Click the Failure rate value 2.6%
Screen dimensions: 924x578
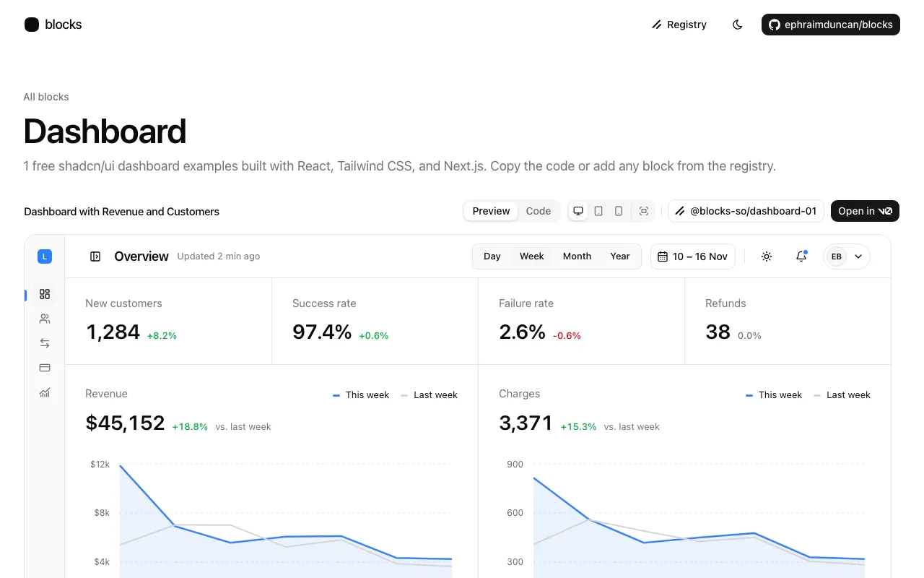(x=523, y=332)
